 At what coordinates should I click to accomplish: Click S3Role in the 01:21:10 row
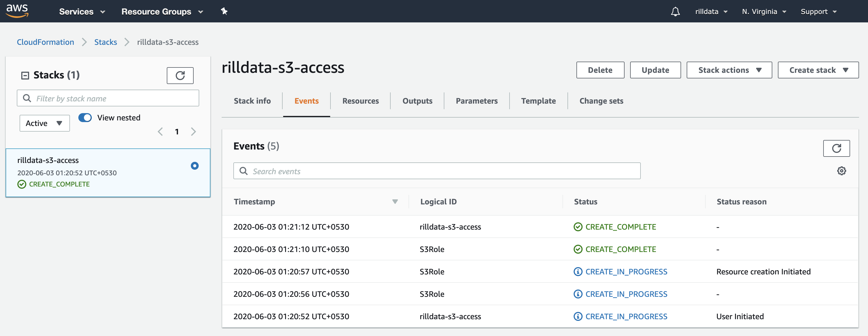pyautogui.click(x=432, y=249)
